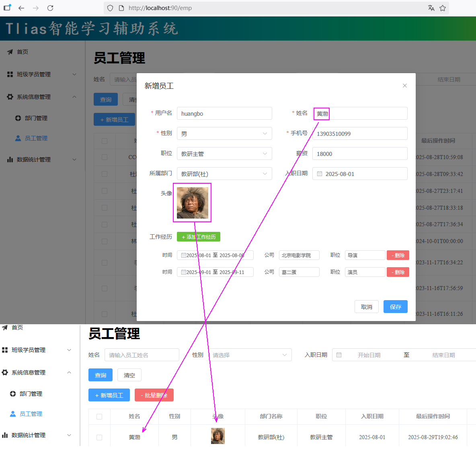Open calendar icon in 入职日期 field

(x=320, y=174)
